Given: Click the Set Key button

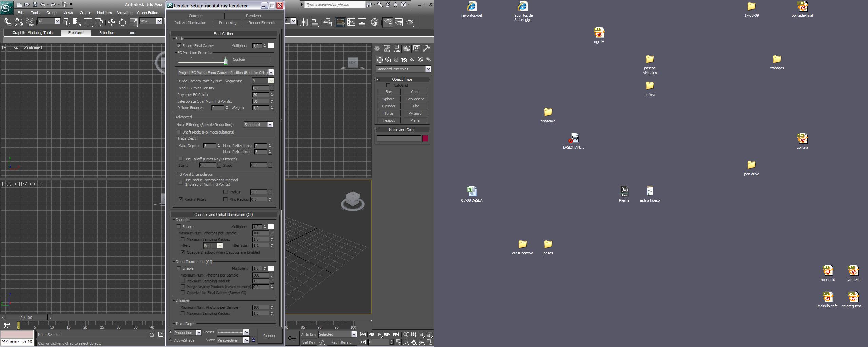Looking at the screenshot, I should click(309, 342).
